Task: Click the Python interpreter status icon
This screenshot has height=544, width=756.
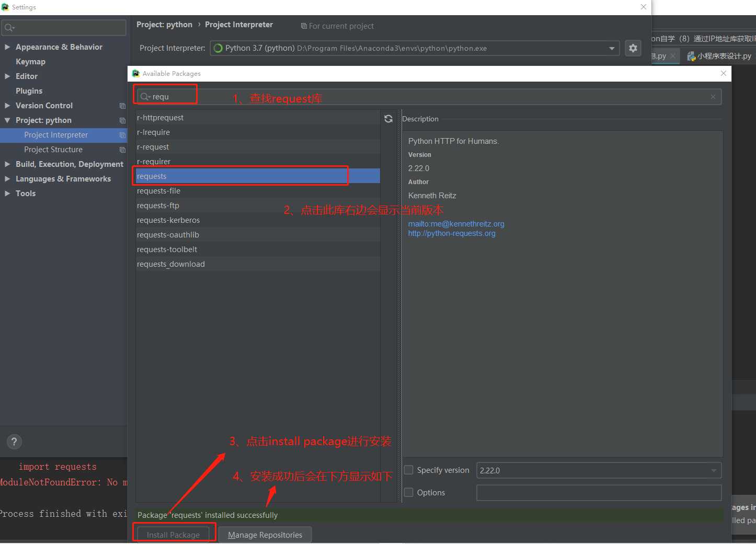Action: pyautogui.click(x=218, y=48)
